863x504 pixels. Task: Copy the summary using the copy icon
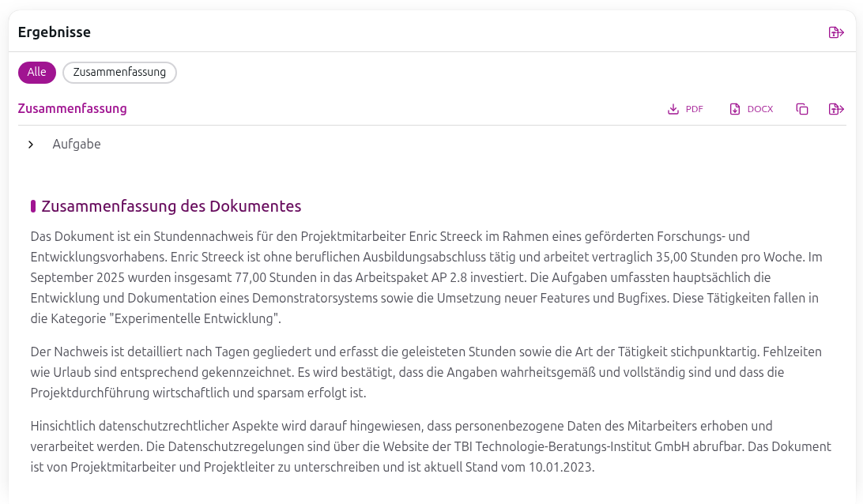[x=801, y=108]
